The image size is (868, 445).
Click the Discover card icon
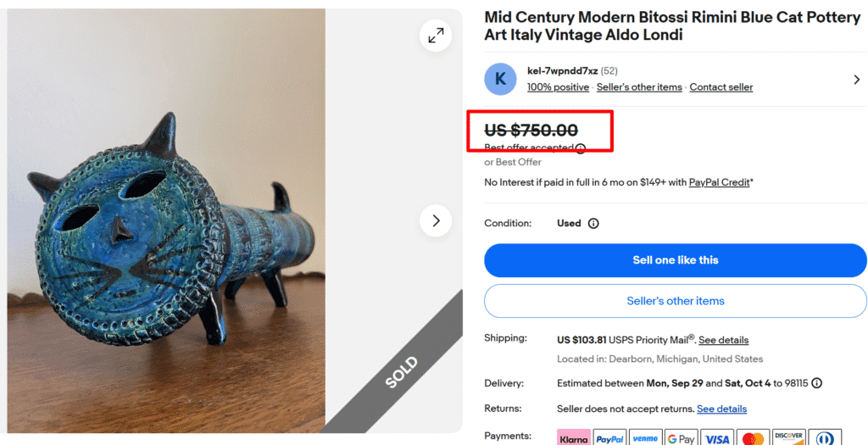(x=788, y=437)
